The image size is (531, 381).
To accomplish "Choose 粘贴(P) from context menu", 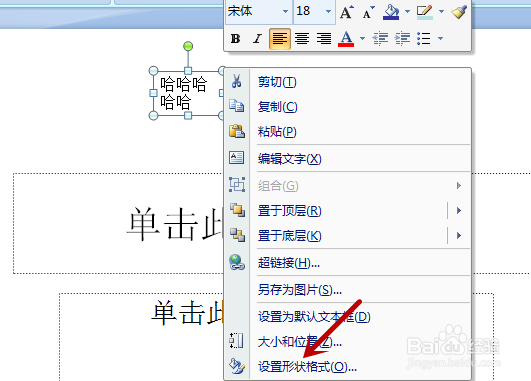I will [348, 131].
